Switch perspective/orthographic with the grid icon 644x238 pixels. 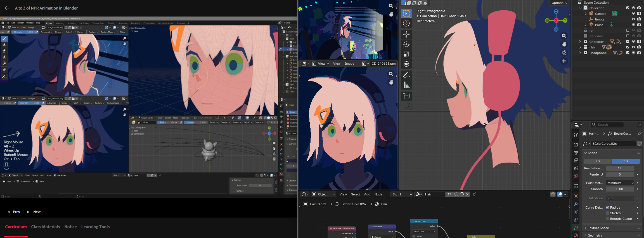[564, 61]
